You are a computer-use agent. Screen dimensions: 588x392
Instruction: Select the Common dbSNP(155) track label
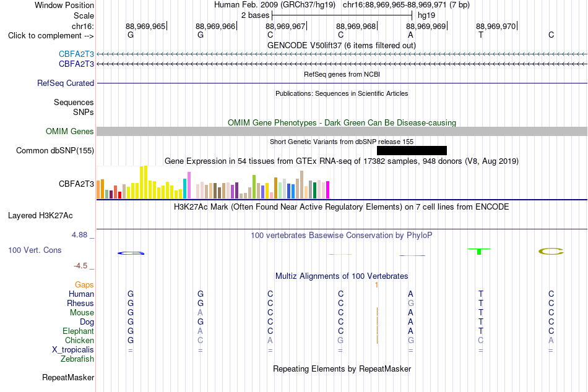pos(54,151)
